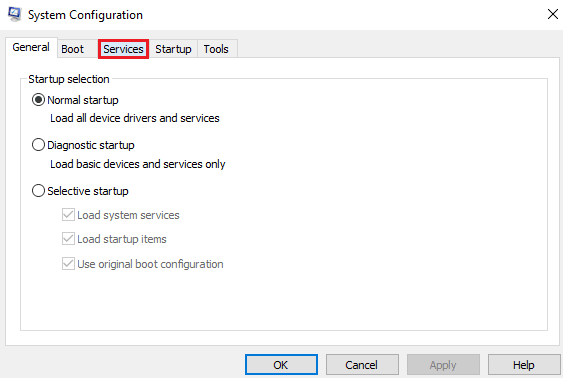Click the 'Load all device drivers and services' text
Viewport: 563px width, 378px height.
[135, 118]
